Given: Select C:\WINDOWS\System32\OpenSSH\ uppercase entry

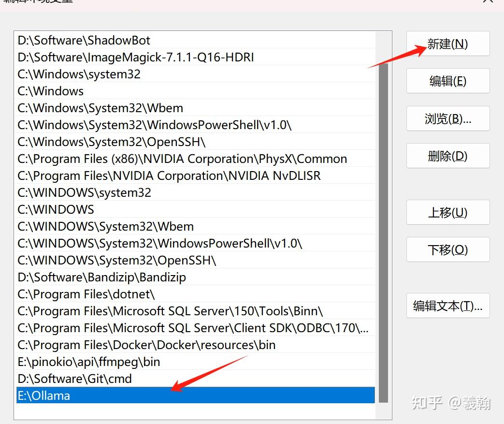Looking at the screenshot, I should pyautogui.click(x=195, y=260).
